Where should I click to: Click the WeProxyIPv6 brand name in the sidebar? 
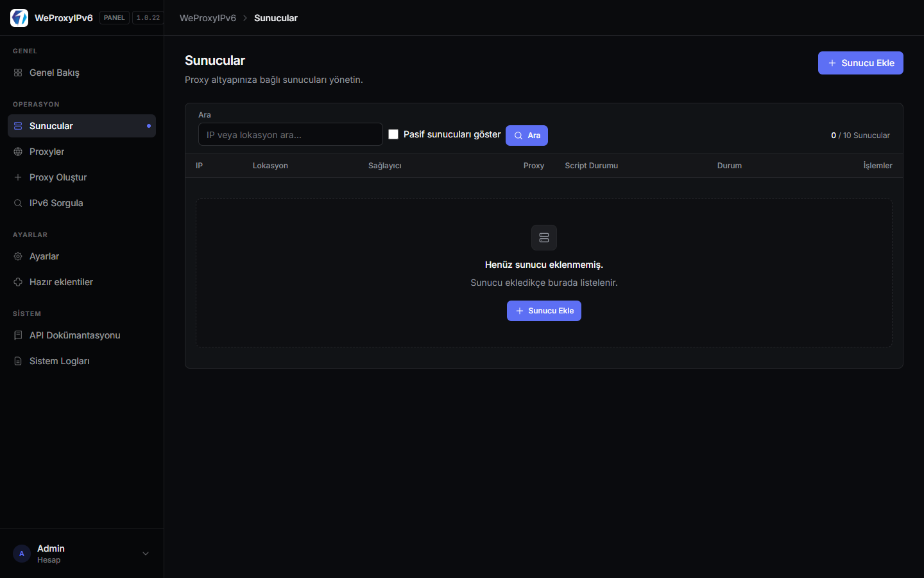(64, 18)
